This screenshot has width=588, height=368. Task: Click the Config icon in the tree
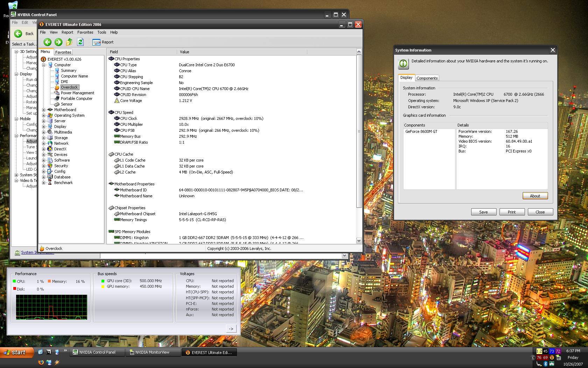(50, 171)
